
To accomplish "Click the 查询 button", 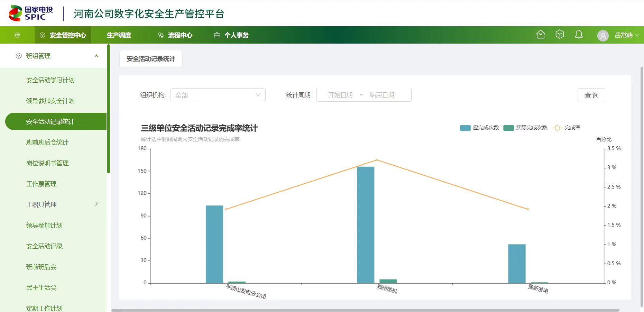I will (591, 95).
